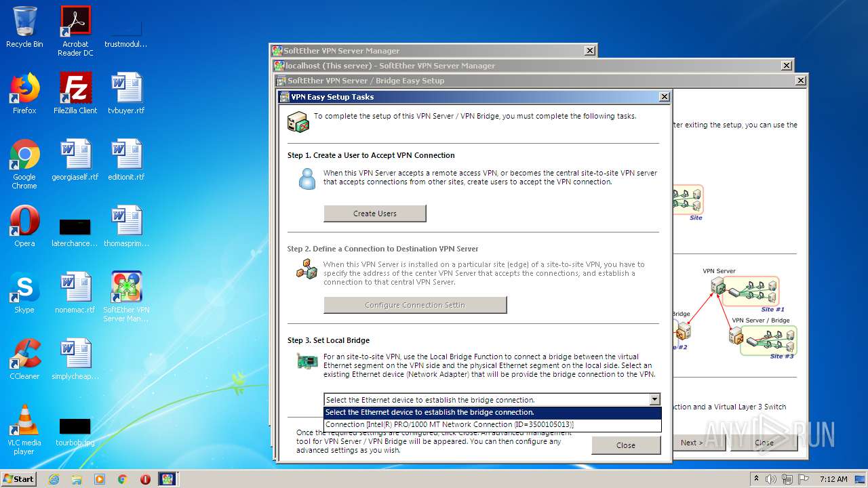868x488 pixels.
Task: Open georgiaself.rtf file
Action: [x=75, y=160]
